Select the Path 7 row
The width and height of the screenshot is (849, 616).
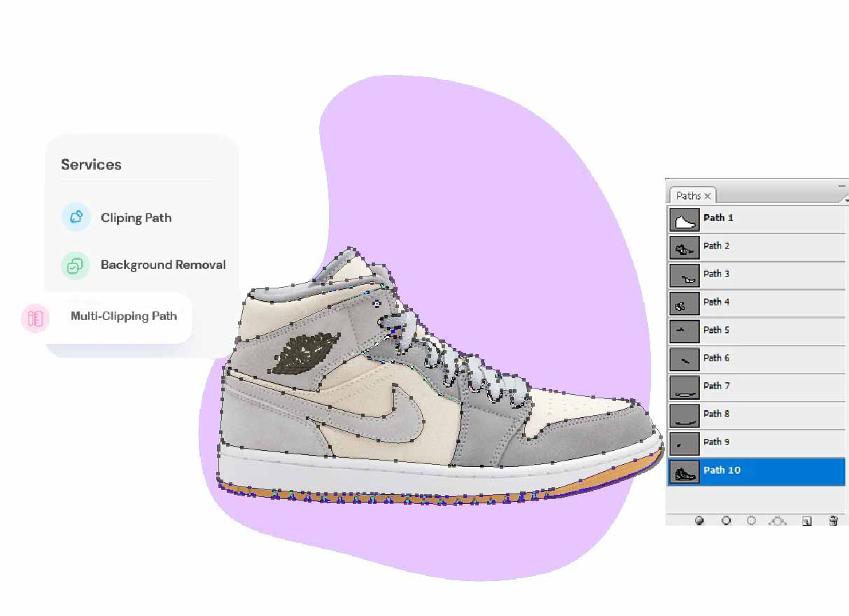756,386
